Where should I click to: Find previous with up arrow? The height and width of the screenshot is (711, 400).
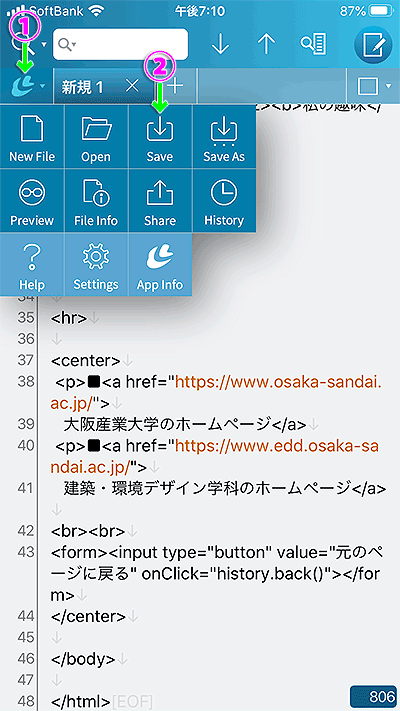[x=266, y=44]
